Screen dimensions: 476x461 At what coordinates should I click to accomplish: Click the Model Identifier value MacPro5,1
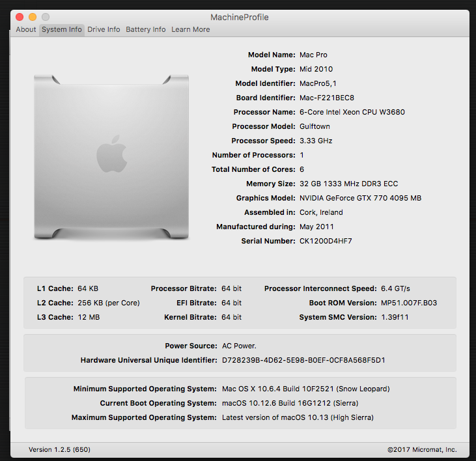(318, 83)
